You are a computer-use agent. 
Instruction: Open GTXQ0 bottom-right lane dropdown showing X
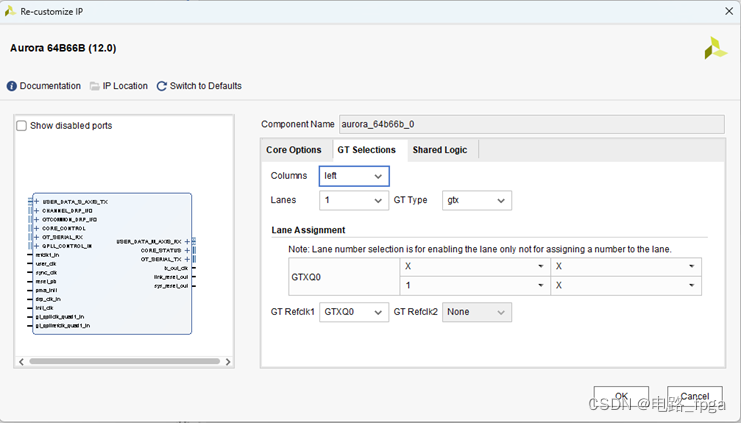click(626, 286)
